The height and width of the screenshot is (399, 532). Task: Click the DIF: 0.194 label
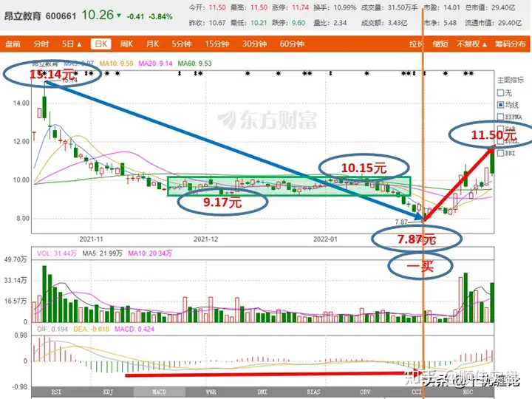pyautogui.click(x=52, y=329)
